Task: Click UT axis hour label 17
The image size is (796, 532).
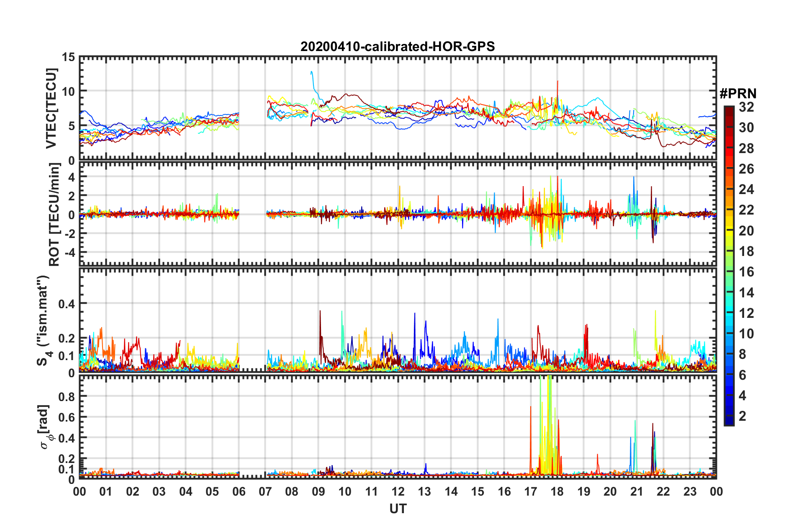Action: (x=531, y=491)
